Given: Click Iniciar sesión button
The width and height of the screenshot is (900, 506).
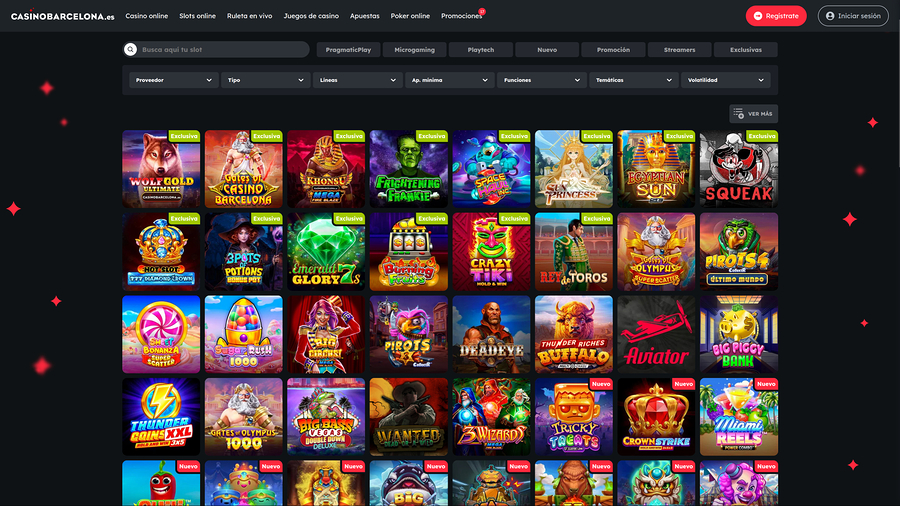Looking at the screenshot, I should (x=853, y=16).
